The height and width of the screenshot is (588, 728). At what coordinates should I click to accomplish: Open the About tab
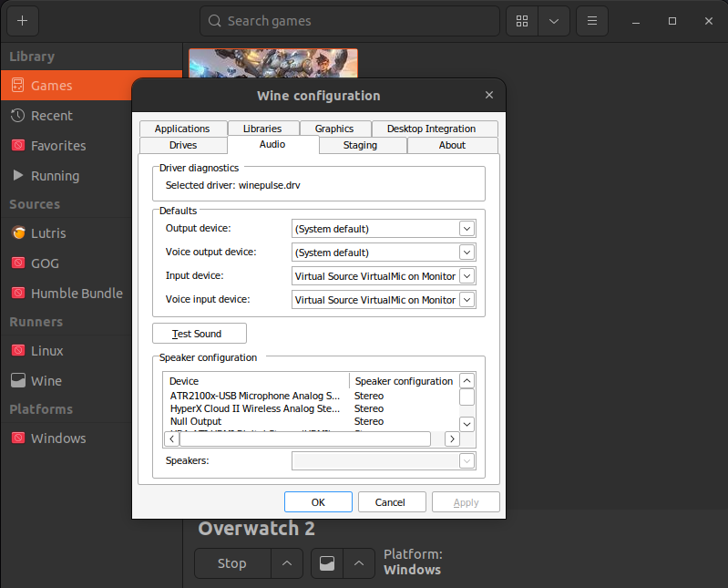(x=452, y=145)
